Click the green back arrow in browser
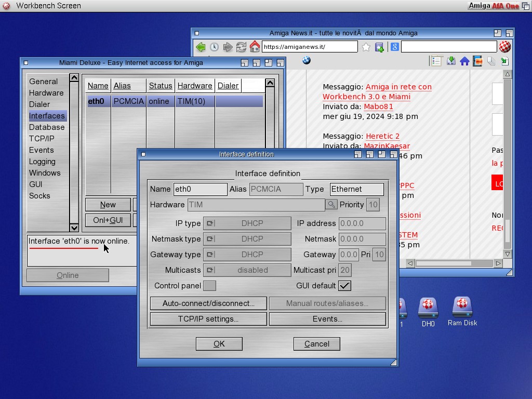The image size is (532, 399). (x=201, y=47)
